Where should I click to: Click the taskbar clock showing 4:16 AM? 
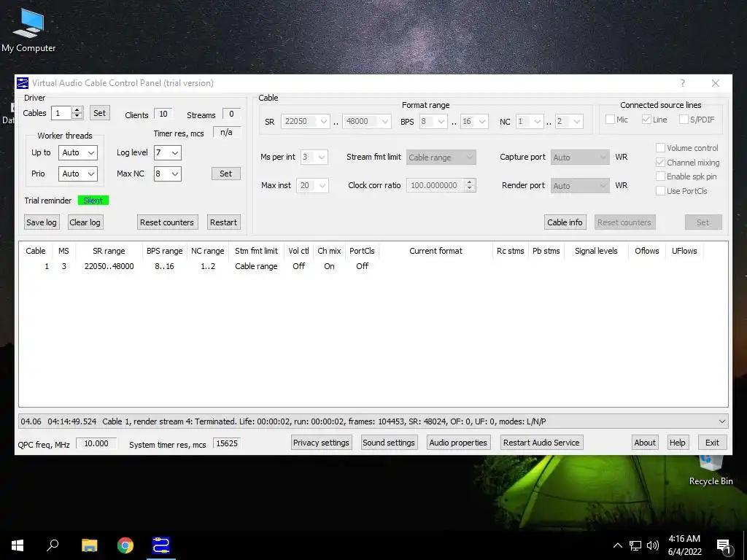684,545
